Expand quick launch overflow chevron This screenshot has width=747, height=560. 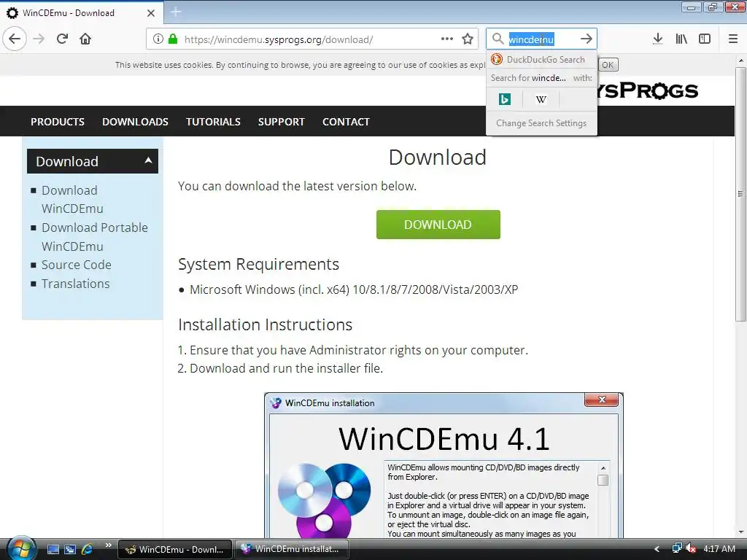point(109,545)
